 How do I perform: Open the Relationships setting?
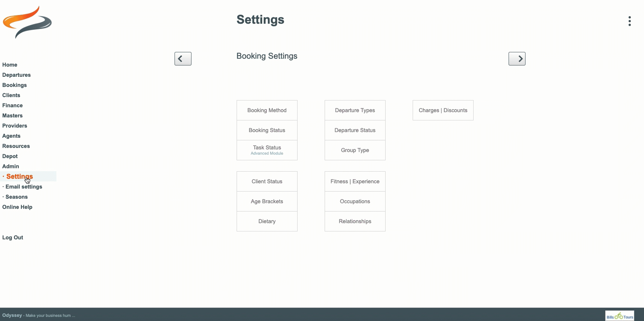[355, 221]
